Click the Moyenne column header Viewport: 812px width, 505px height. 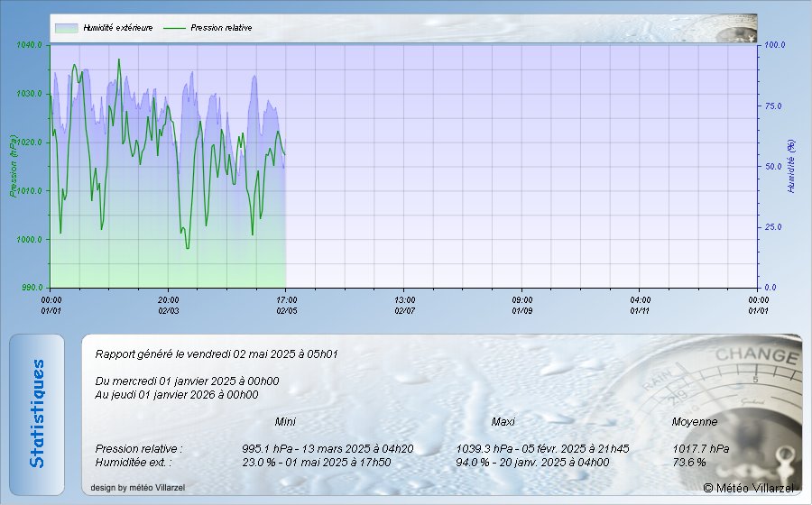(695, 422)
